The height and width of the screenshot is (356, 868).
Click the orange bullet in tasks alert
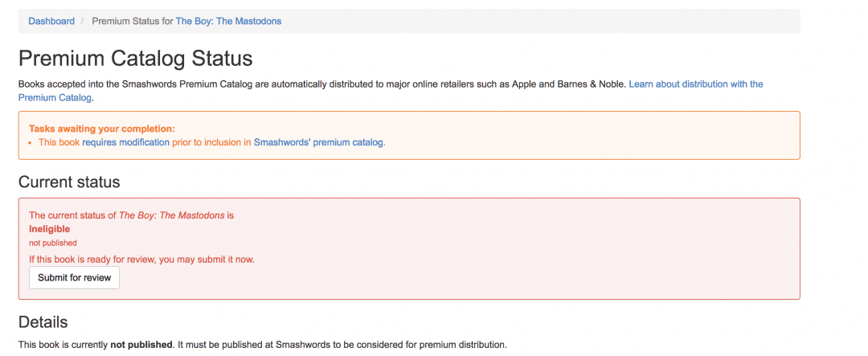click(x=31, y=143)
